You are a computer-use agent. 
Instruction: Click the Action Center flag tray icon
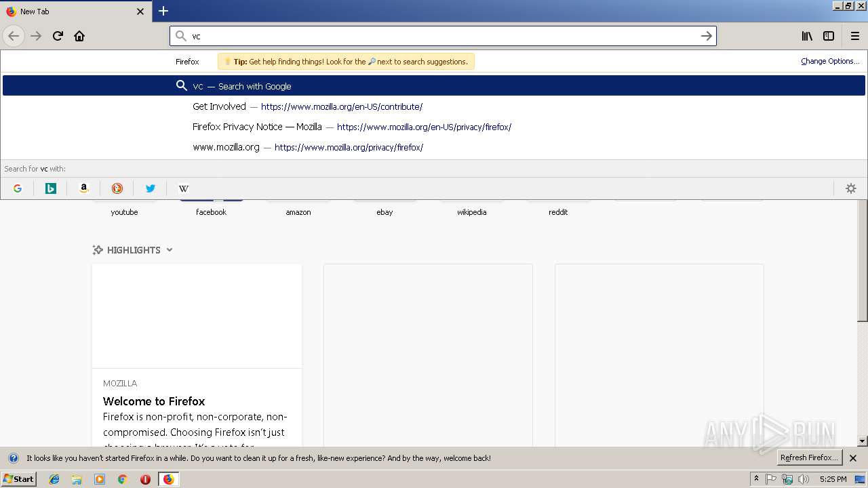pos(771,479)
